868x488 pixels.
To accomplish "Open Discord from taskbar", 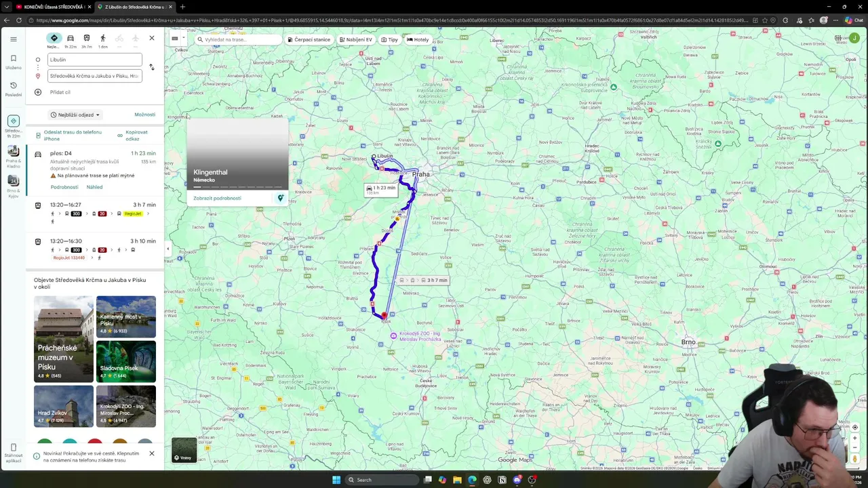I will coord(517,480).
